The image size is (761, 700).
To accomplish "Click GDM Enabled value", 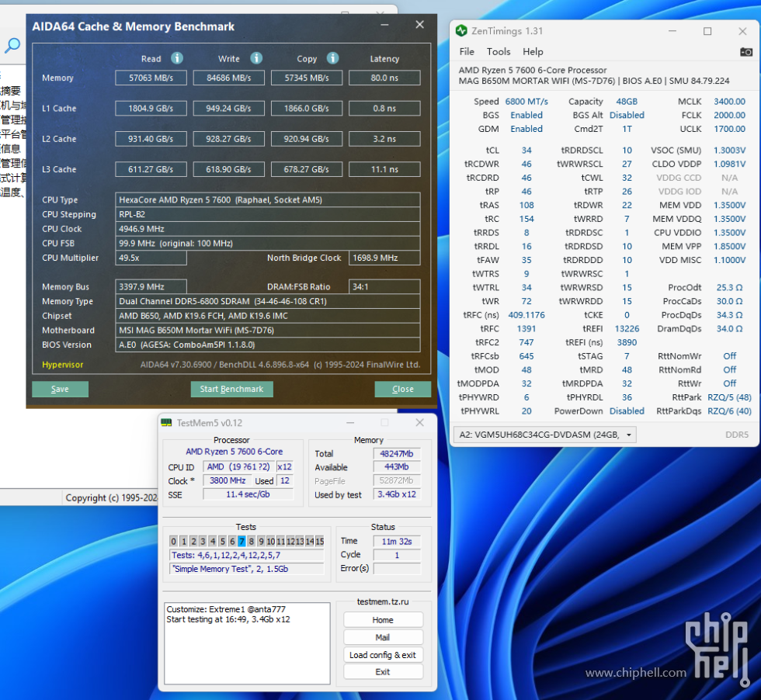I will [526, 129].
